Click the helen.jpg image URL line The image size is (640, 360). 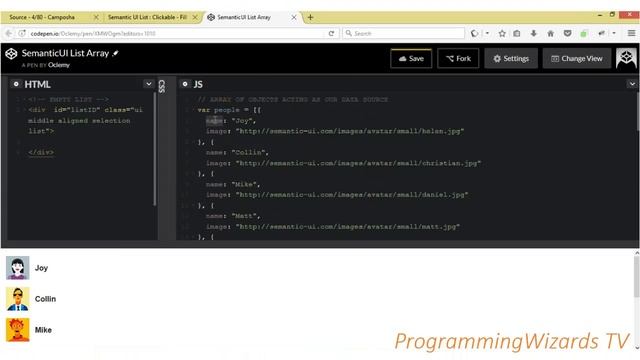[335, 131]
